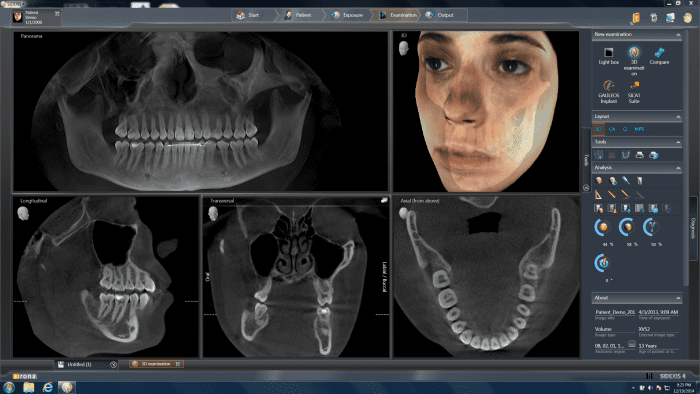700x394 pixels.
Task: Collapse the New examination section
Action: 678,34
